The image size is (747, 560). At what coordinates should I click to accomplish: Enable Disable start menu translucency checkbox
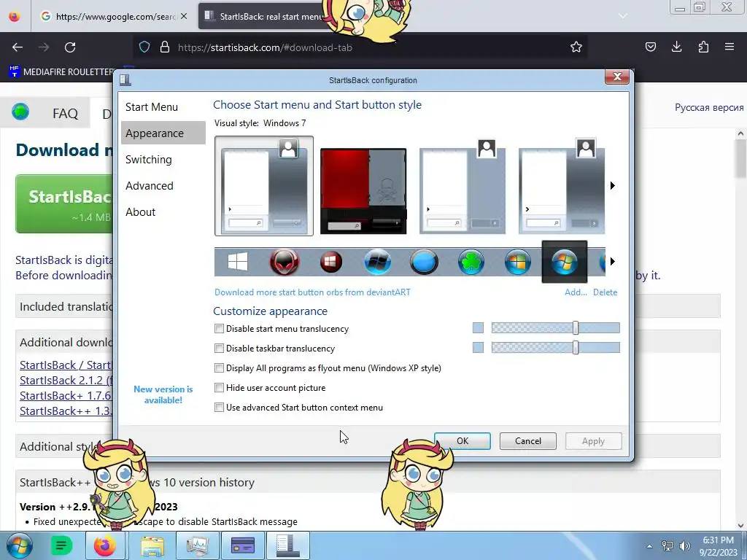(x=219, y=329)
